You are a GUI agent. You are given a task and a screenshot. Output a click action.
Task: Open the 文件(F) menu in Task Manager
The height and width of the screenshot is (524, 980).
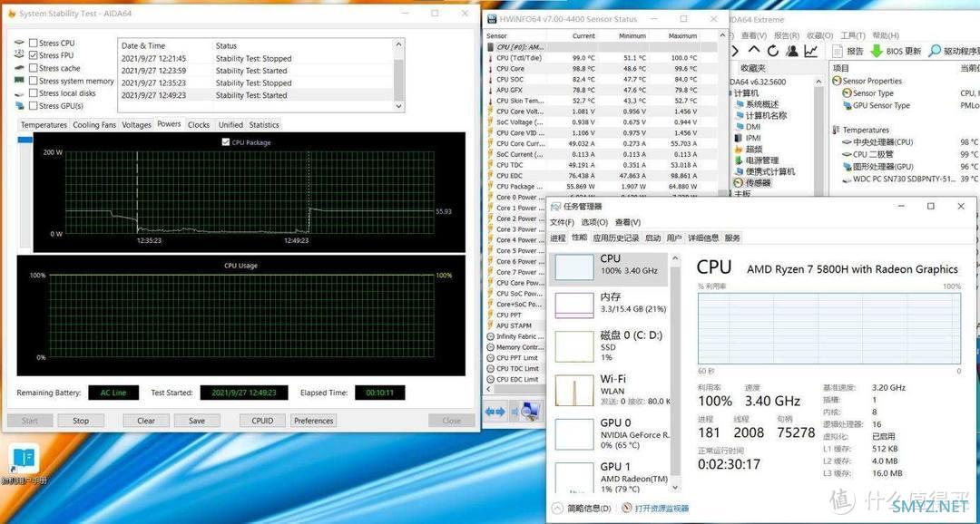coord(562,222)
